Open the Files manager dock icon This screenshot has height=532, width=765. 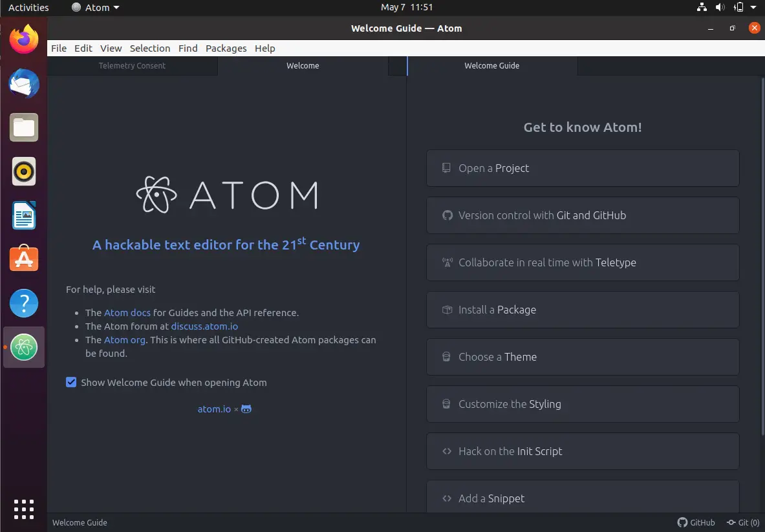pyautogui.click(x=23, y=127)
